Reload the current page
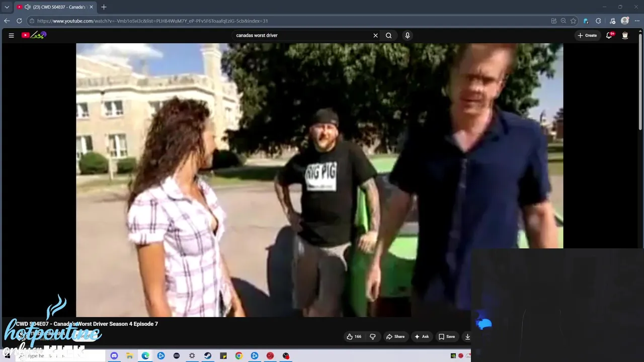 [19, 21]
